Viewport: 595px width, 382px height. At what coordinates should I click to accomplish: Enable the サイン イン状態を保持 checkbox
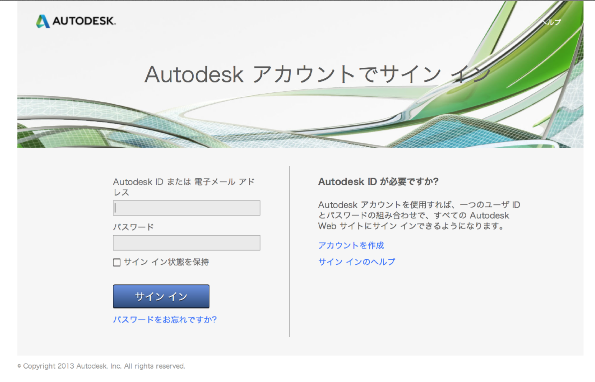pos(117,263)
